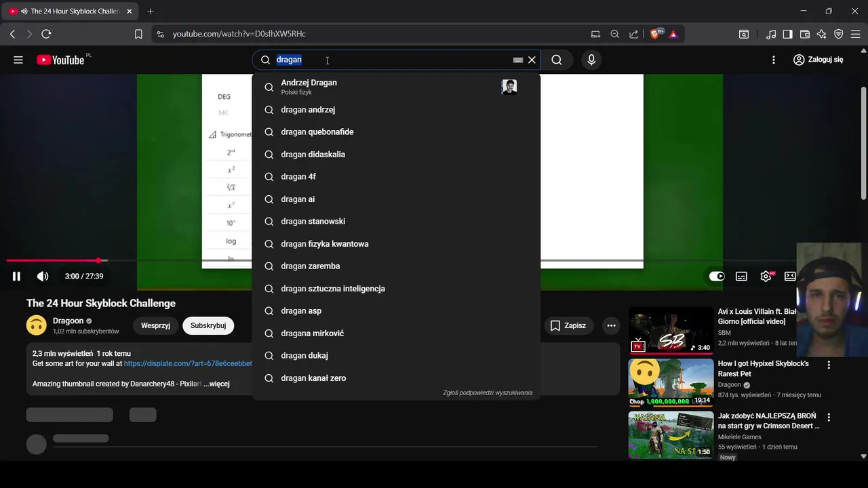Bookmark this page in the address bar

[x=138, y=34]
